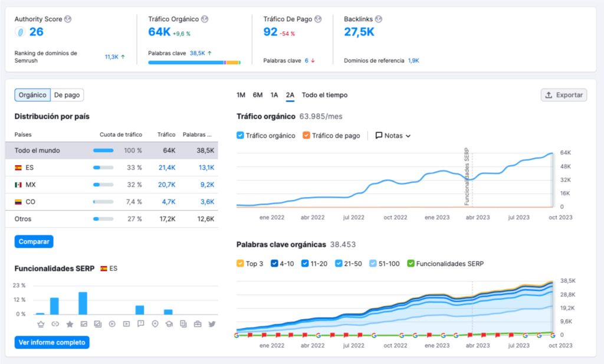Click the 3,6K keywords link for CO
The image size is (604, 364).
[x=207, y=202]
